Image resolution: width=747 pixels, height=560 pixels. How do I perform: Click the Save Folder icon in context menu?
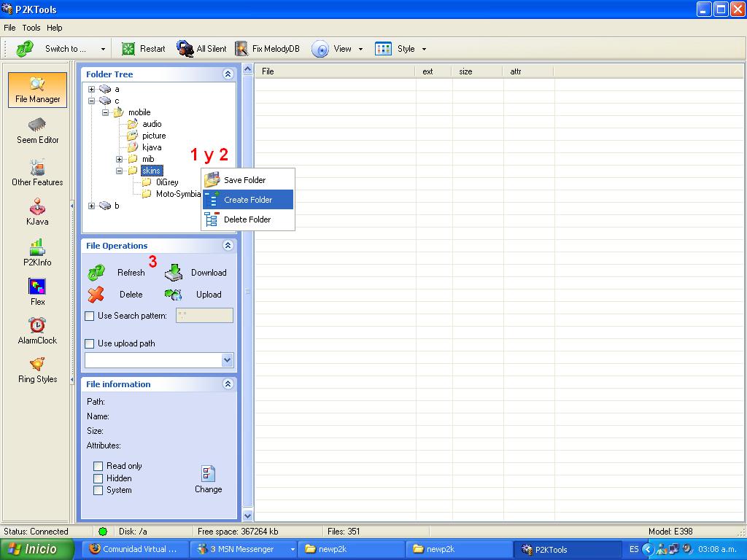point(212,180)
